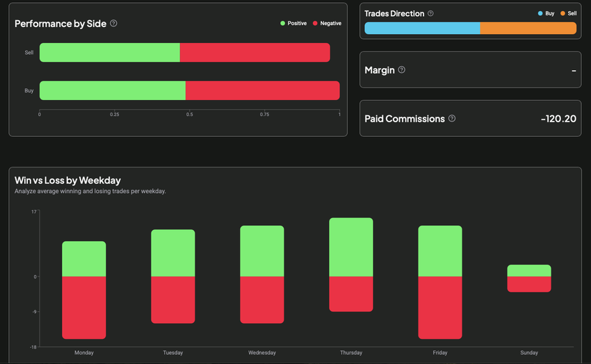Click green positive portion of Buy bar
This screenshot has width=591, height=364.
[113, 90]
